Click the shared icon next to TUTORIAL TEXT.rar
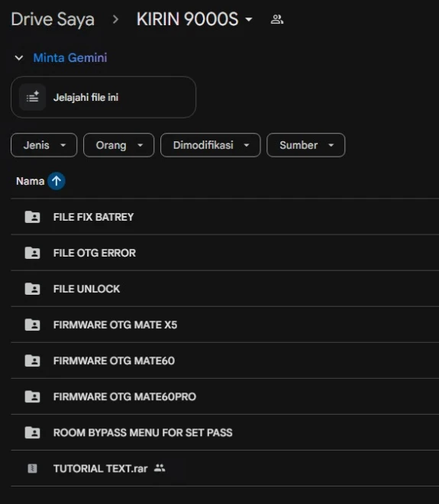 [x=160, y=468]
